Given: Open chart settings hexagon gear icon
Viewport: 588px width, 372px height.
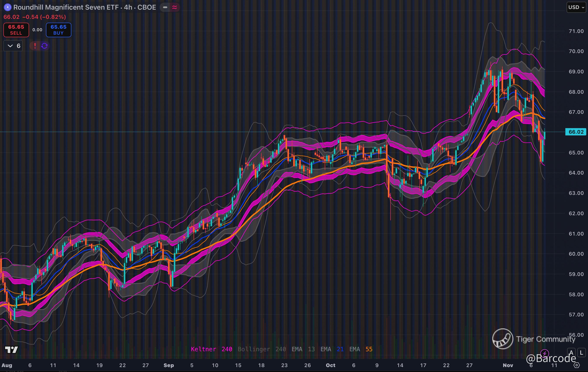Looking at the screenshot, I should pyautogui.click(x=576, y=365).
